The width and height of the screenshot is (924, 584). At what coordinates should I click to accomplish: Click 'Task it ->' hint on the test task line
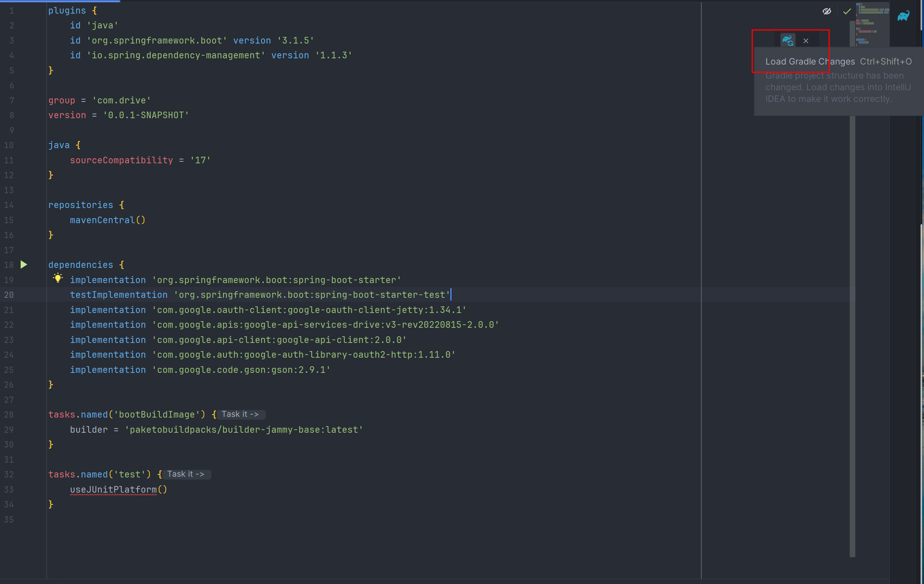click(x=186, y=474)
